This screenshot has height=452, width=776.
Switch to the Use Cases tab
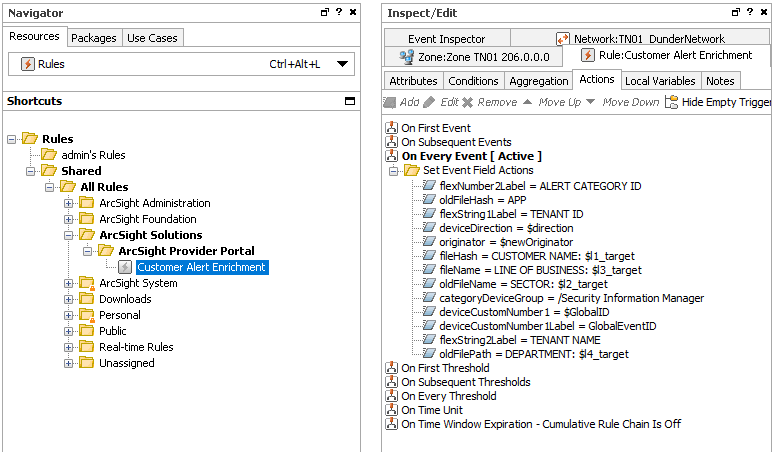153,38
